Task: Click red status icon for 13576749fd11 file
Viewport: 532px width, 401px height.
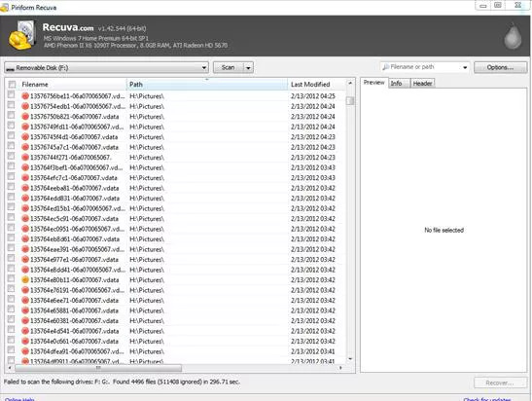Action: click(25, 127)
